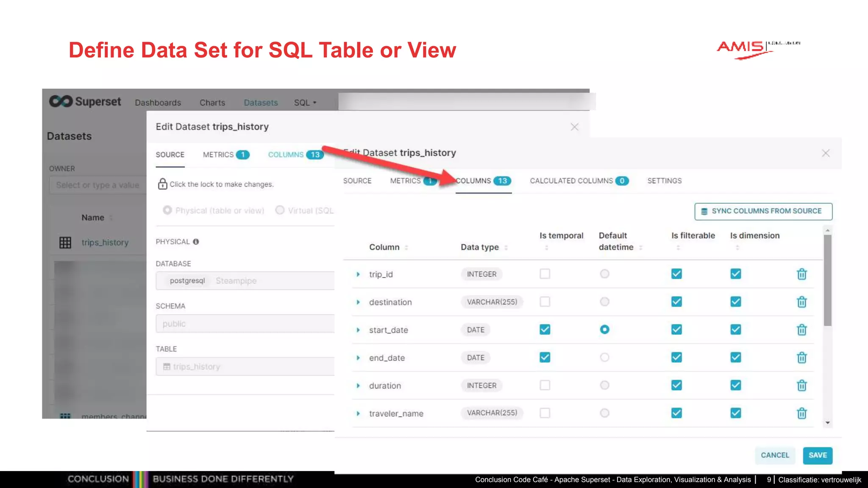The width and height of the screenshot is (868, 488).
Task: Open back dialog Columns tab
Action: click(296, 155)
